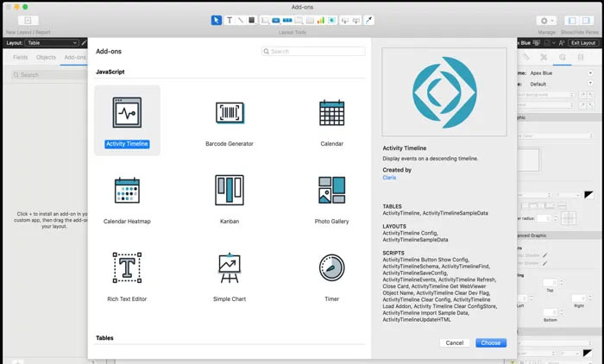Click the corner radius corners selector
Viewport: 604px width, 364px height.
click(x=568, y=218)
